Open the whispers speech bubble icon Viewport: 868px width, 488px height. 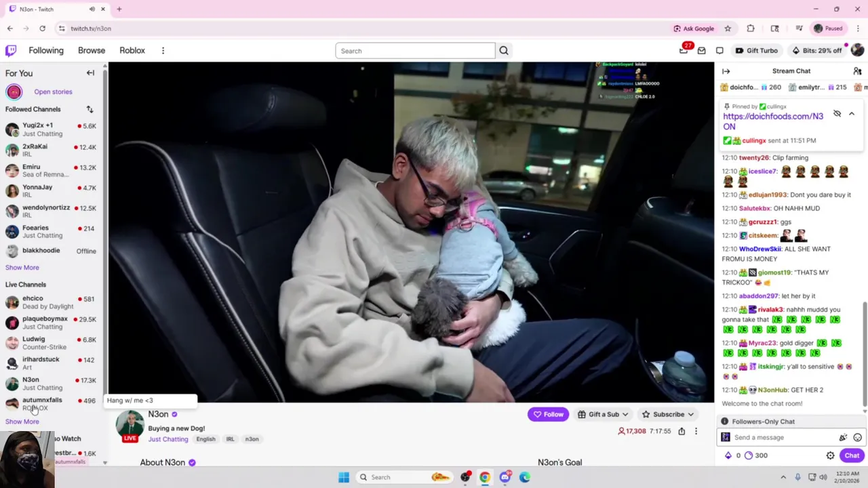point(719,51)
